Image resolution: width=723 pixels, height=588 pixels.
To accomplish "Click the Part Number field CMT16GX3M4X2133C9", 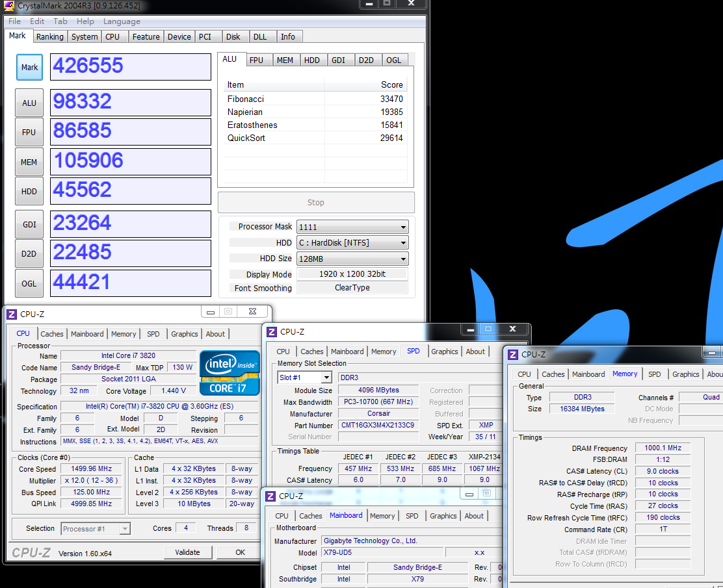I will [x=378, y=426].
